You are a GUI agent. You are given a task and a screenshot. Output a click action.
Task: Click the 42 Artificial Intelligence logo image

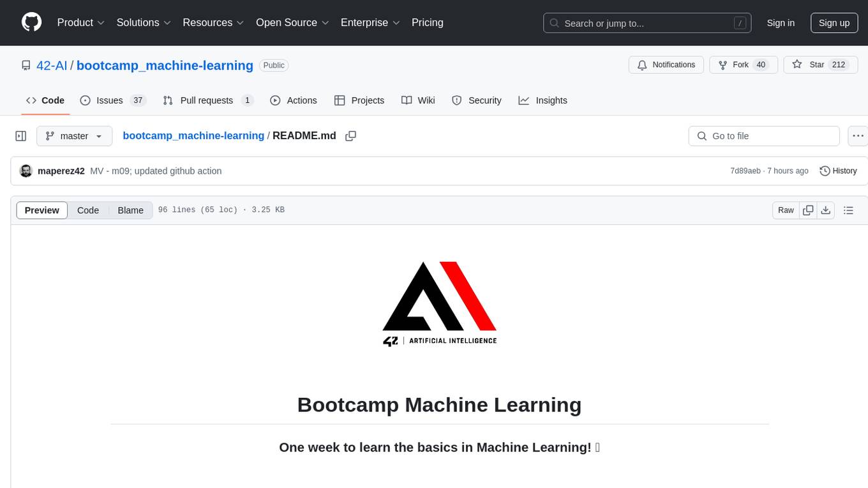tap(440, 304)
